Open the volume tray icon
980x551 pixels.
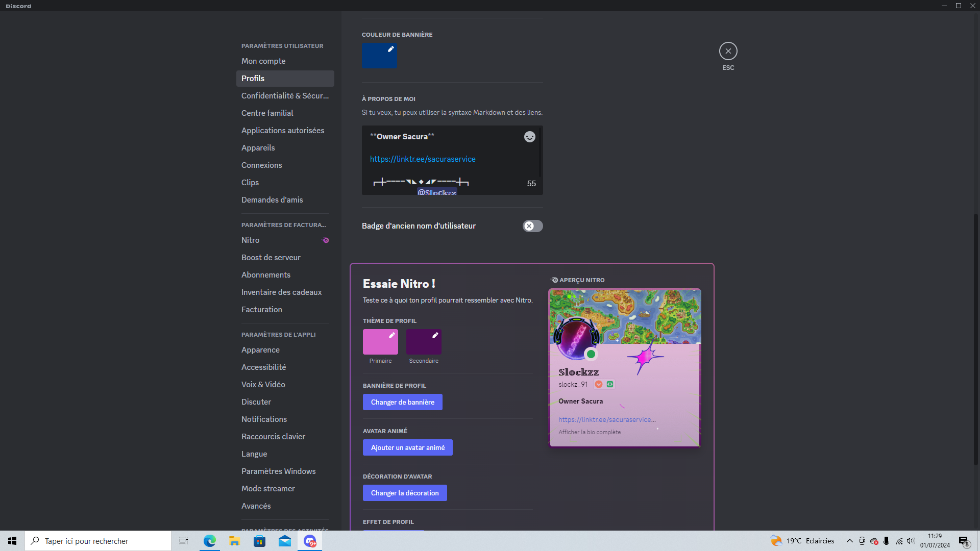(x=911, y=541)
